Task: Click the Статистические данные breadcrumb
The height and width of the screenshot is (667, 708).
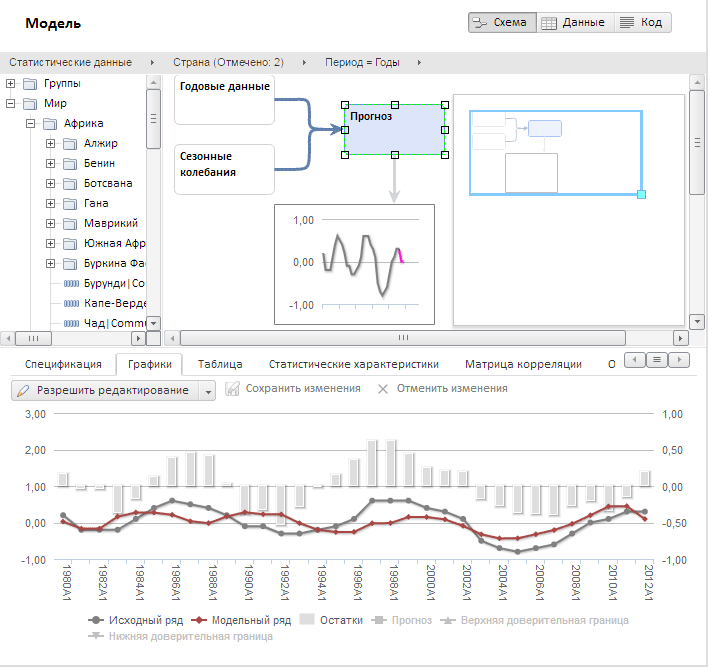Action: [x=70, y=62]
